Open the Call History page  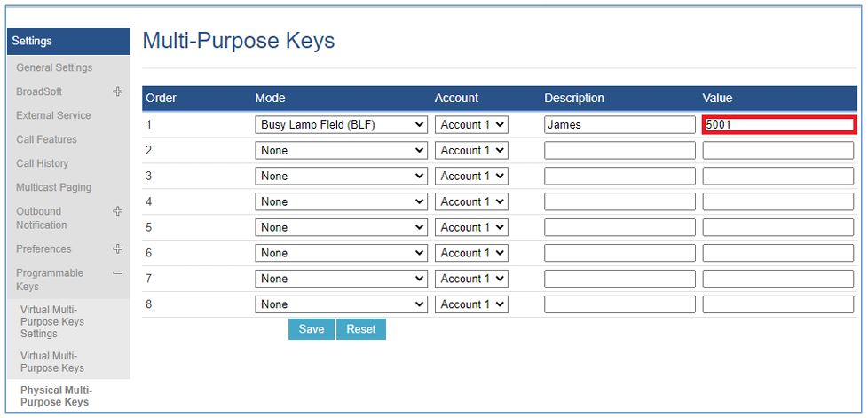42,163
